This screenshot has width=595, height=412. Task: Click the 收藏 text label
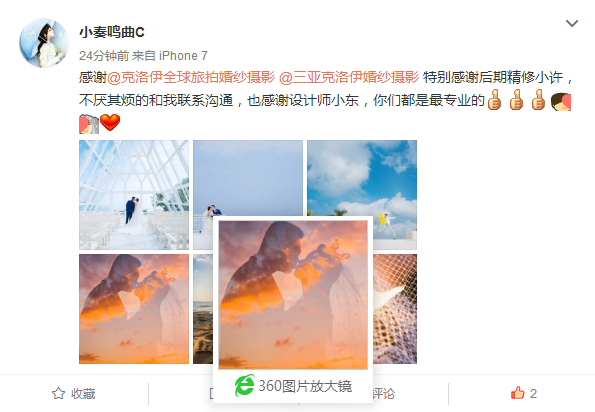pos(83,394)
